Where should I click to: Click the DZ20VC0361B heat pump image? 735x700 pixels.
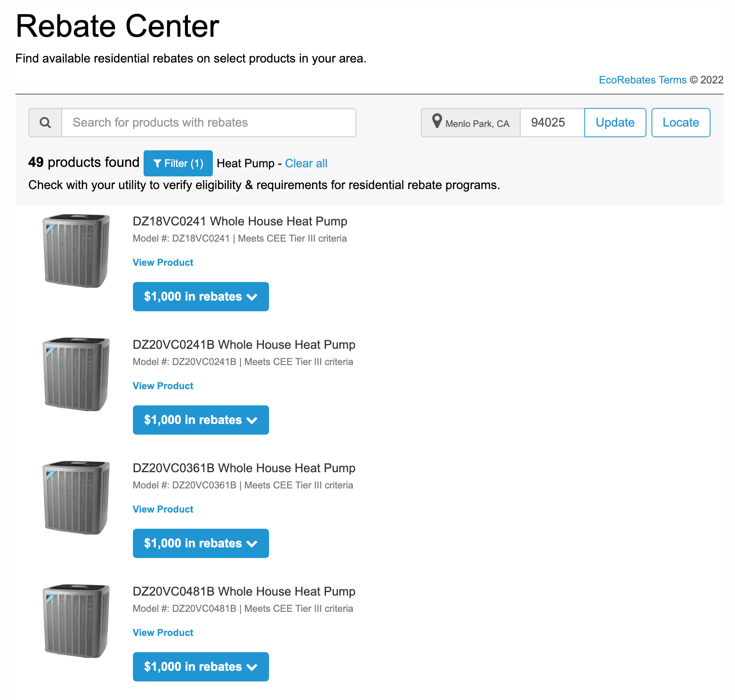pyautogui.click(x=76, y=498)
